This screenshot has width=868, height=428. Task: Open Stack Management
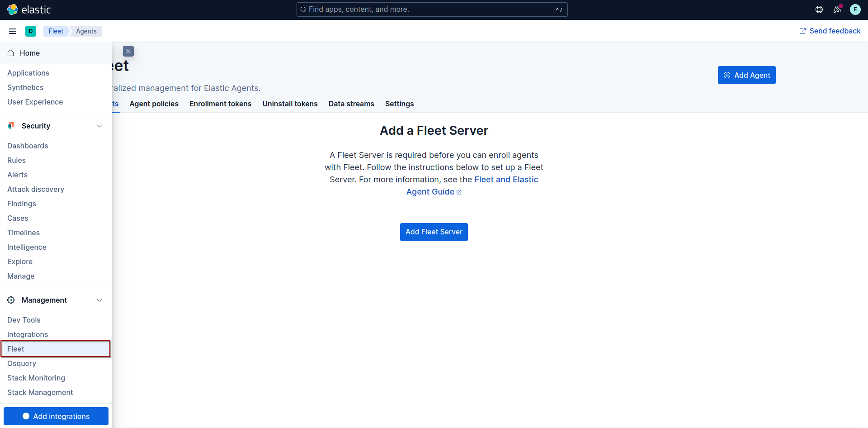[40, 392]
